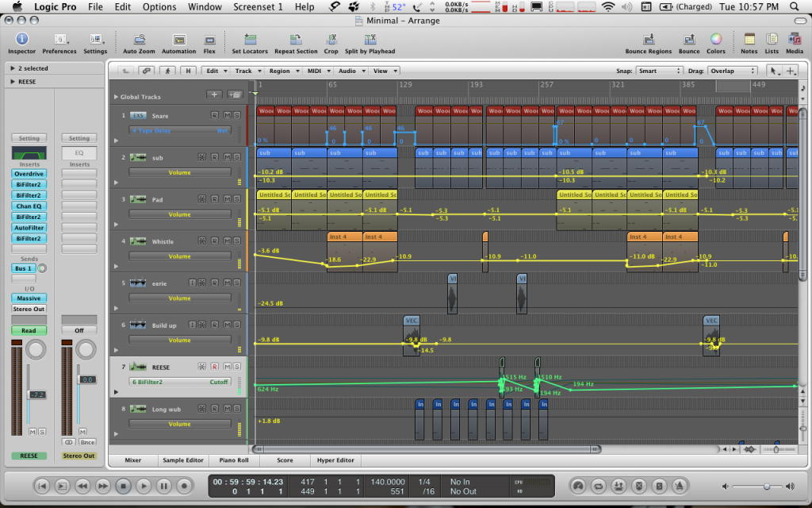The image size is (812, 508).
Task: Click the Bus 1 send slot
Action: (24, 268)
